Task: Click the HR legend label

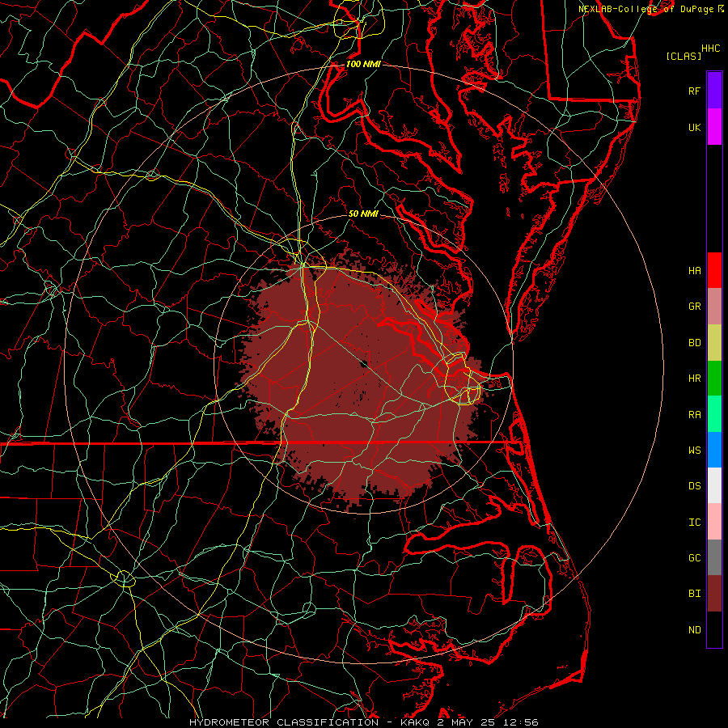Action: click(x=694, y=379)
